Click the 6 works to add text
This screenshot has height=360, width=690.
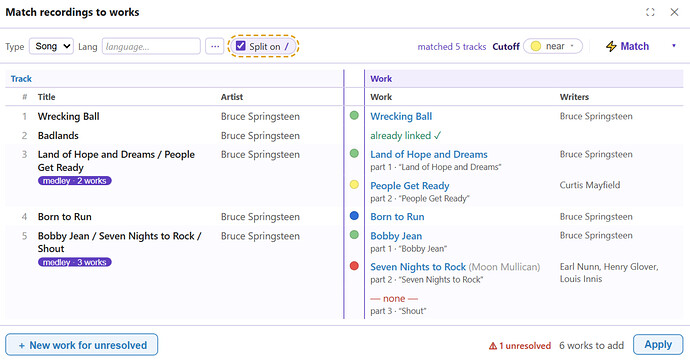pyautogui.click(x=591, y=345)
